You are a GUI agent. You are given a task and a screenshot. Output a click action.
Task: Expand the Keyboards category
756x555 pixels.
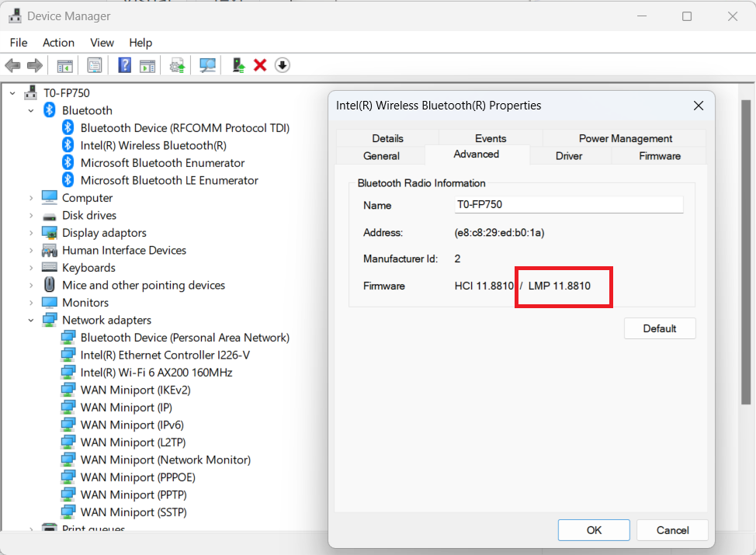pyautogui.click(x=31, y=268)
